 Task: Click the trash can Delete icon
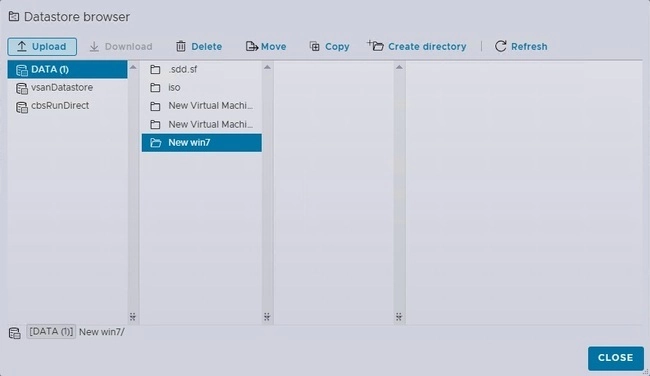pyautogui.click(x=181, y=46)
